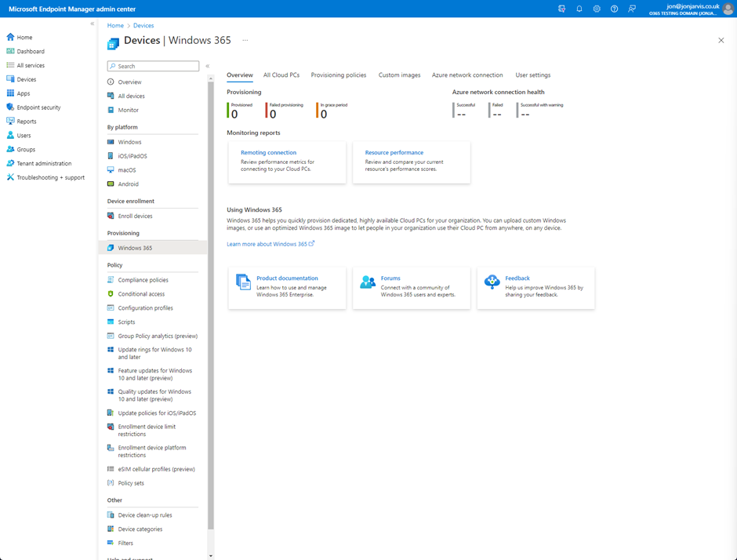The image size is (737, 560).
Task: Click the Devices icon in left navigation
Action: [x=10, y=79]
